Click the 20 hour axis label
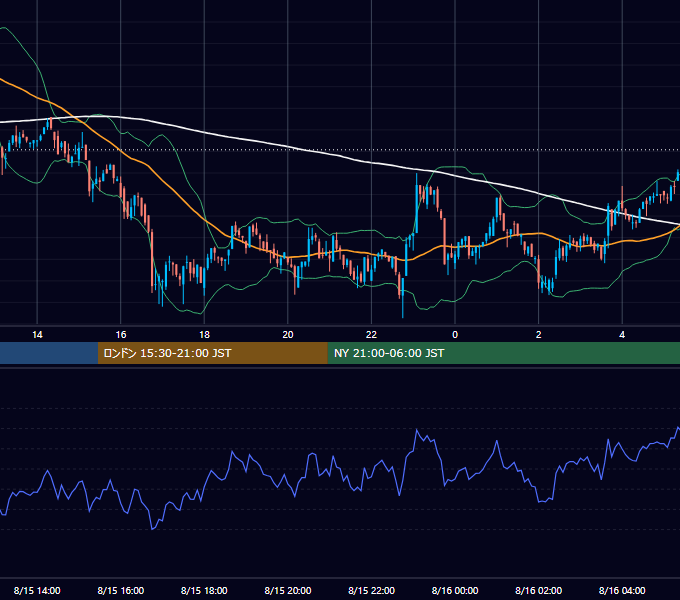The width and height of the screenshot is (680, 600). 288,335
